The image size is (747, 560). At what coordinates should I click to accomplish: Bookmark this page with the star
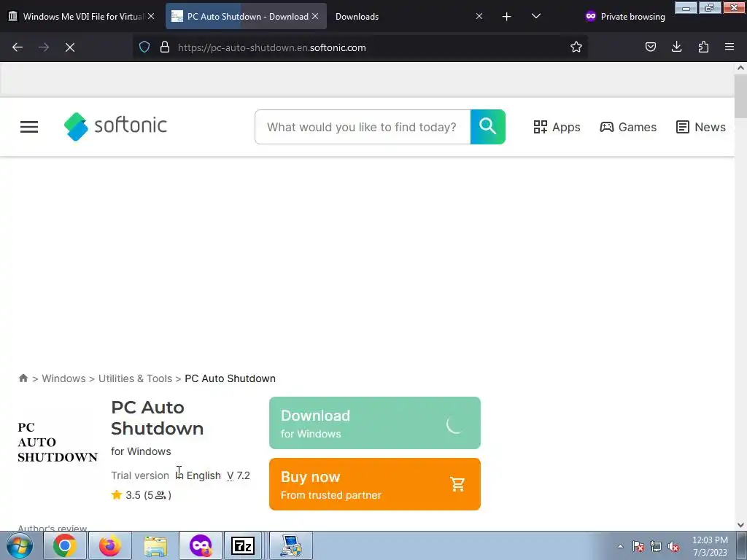576,47
